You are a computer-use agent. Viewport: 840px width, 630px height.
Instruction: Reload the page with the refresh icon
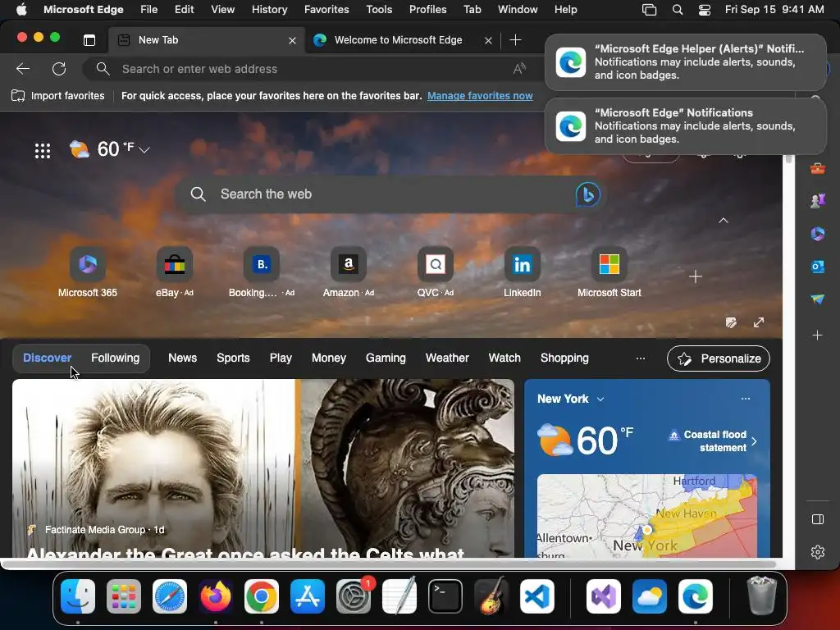(59, 69)
